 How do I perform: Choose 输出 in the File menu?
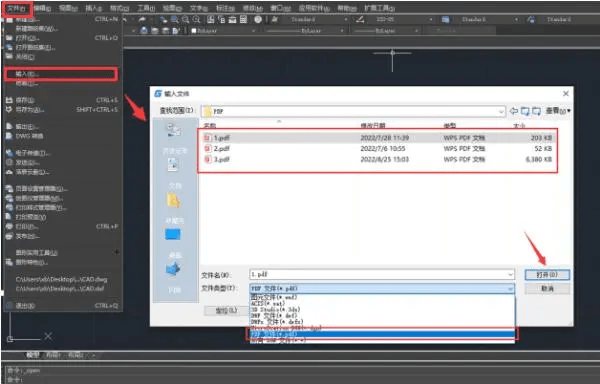tap(62, 127)
